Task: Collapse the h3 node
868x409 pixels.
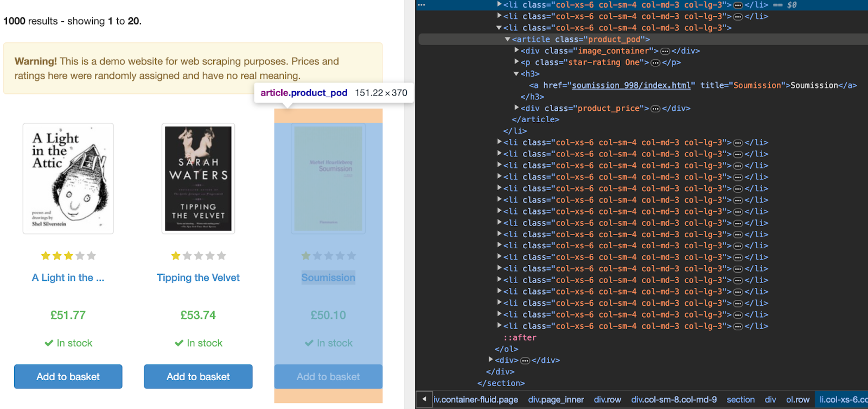Action: pyautogui.click(x=516, y=73)
